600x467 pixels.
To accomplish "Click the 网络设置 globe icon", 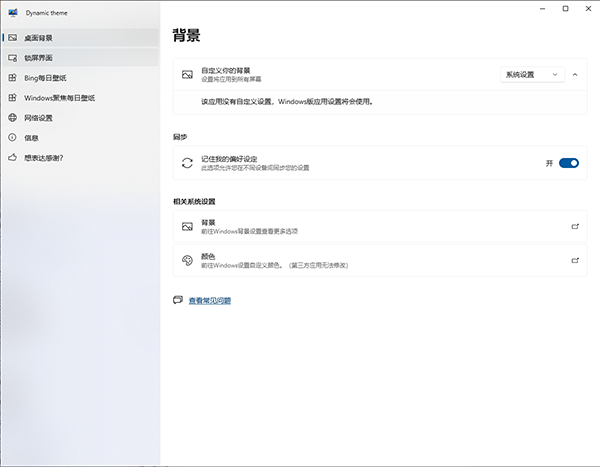I will (12, 117).
